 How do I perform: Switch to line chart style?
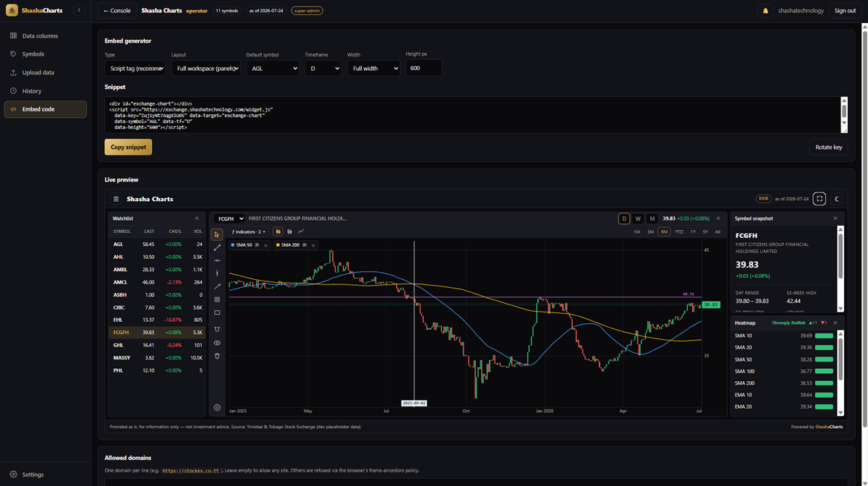(x=301, y=231)
